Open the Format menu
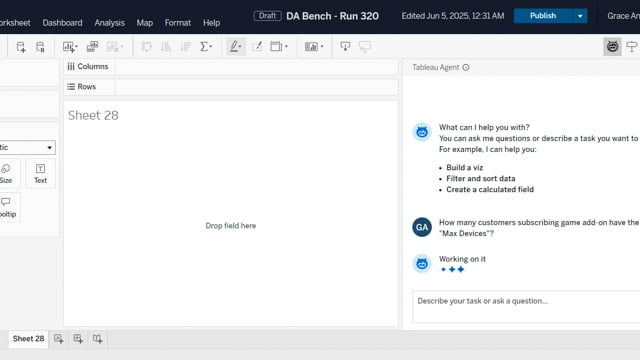This screenshot has width=640, height=360. 178,23
